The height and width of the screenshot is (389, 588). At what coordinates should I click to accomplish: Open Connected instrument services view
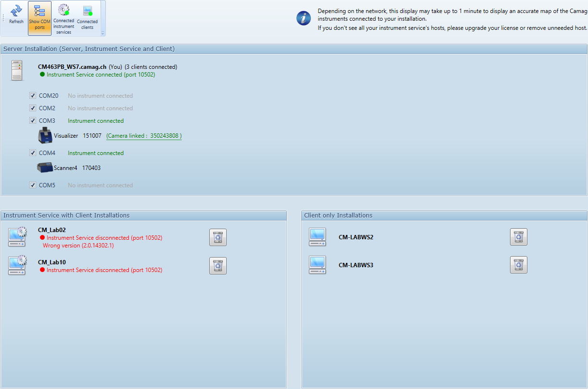64,18
